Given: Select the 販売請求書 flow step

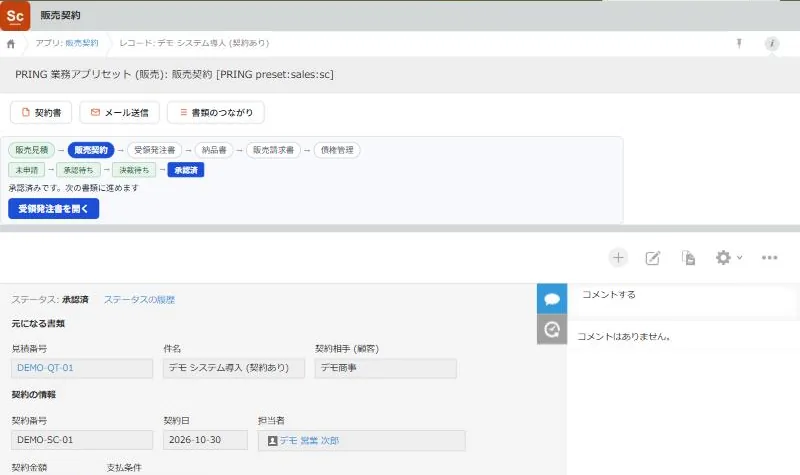Looking at the screenshot, I should click(273, 150).
